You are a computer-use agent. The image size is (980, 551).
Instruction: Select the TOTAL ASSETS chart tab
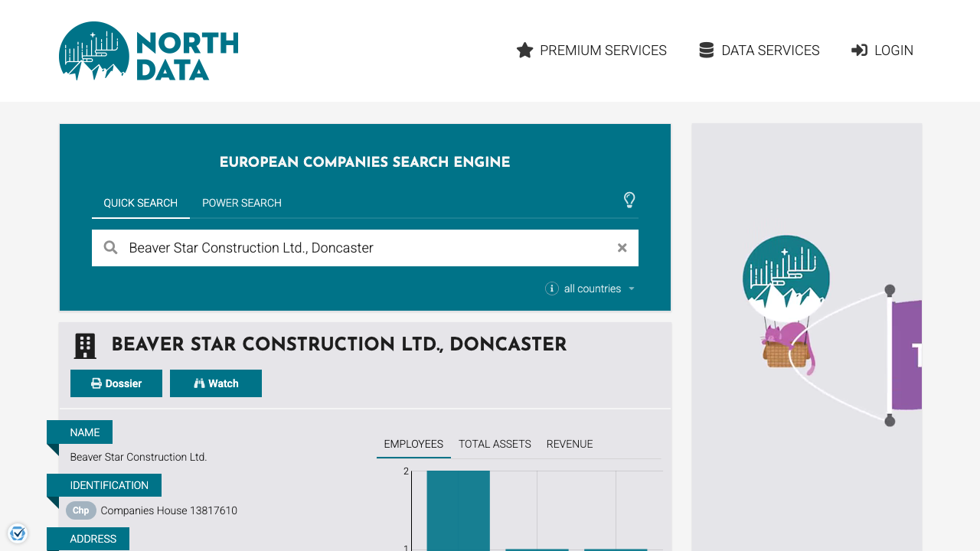pyautogui.click(x=494, y=444)
